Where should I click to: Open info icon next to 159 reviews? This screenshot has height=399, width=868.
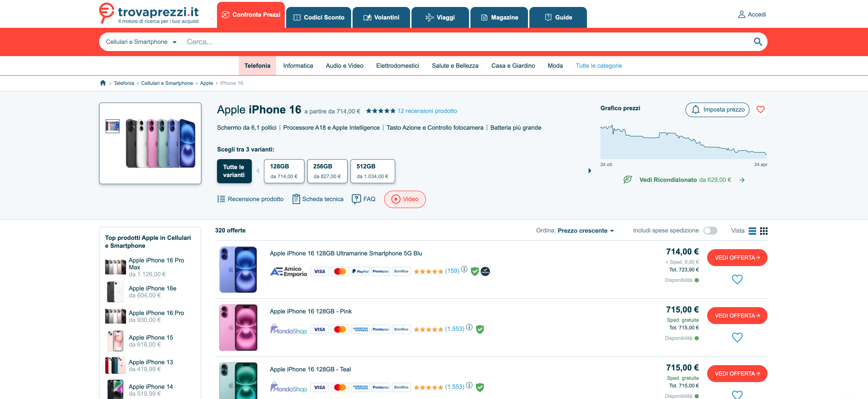click(464, 269)
